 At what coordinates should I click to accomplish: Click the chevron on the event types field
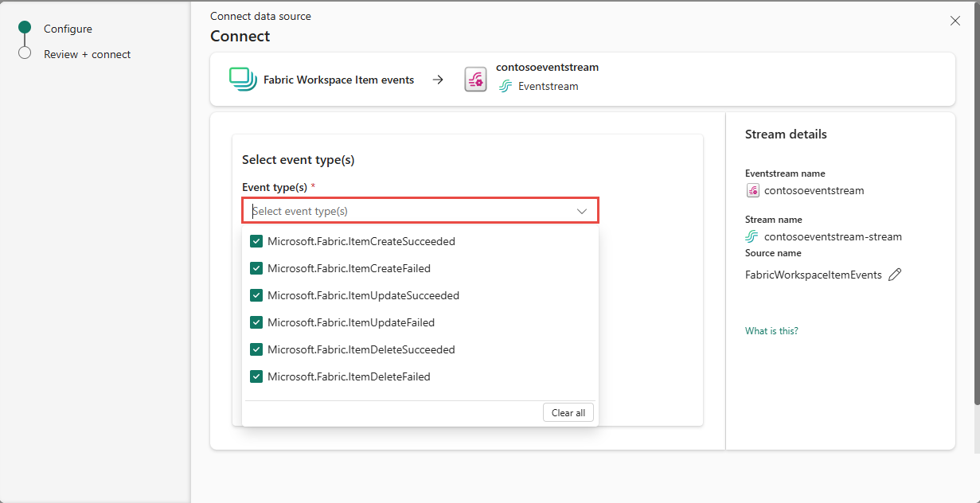(x=581, y=210)
